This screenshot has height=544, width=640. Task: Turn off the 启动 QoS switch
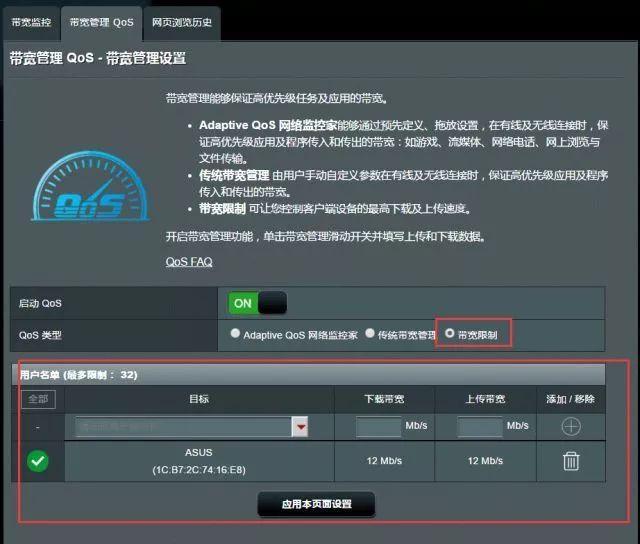[258, 303]
